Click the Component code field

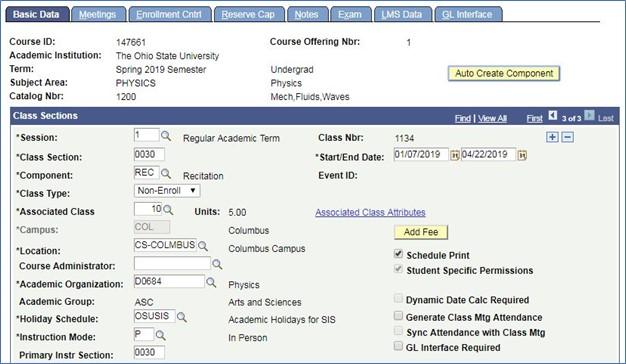(147, 172)
